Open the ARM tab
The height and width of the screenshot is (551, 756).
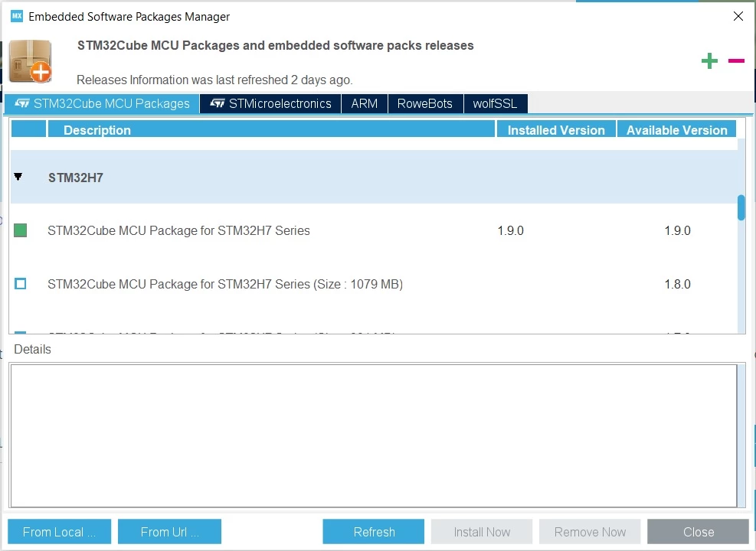(365, 103)
